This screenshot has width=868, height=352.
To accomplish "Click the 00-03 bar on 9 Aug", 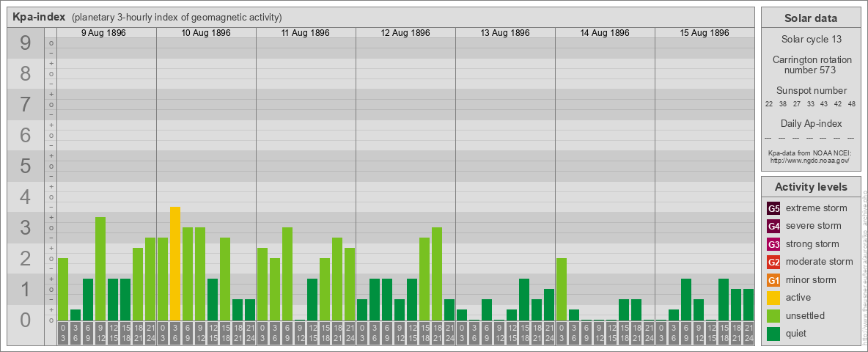I will tap(63, 290).
